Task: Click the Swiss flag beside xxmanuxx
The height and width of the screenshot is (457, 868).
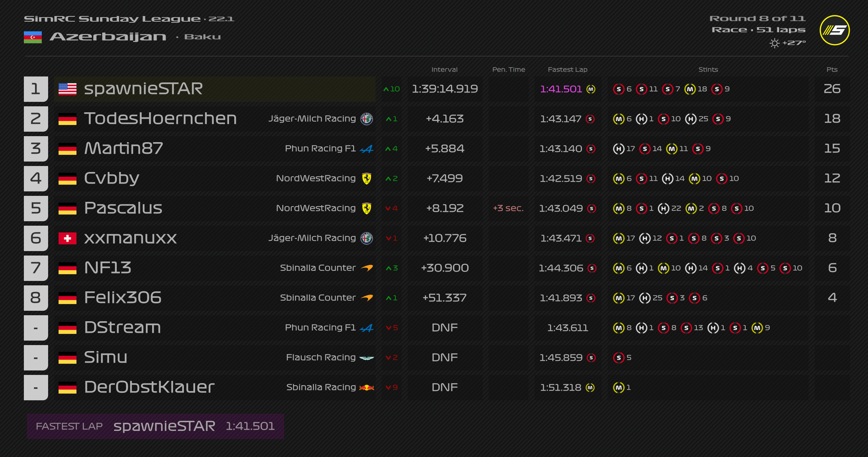Action: click(68, 238)
